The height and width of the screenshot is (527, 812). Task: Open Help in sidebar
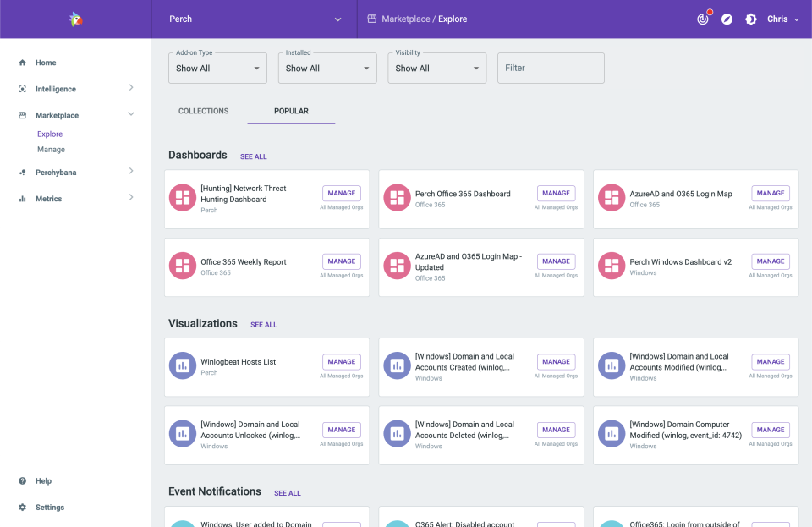[43, 481]
